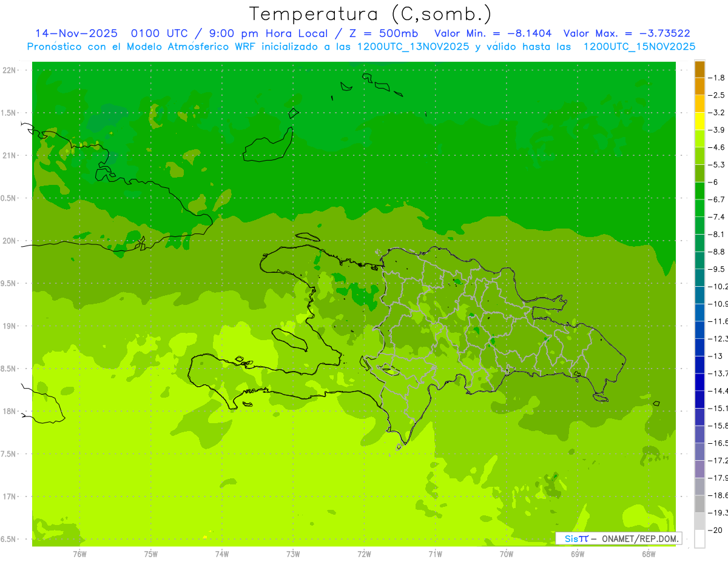Click the '-3.2' colorbar value
728x562 pixels.
click(716, 113)
